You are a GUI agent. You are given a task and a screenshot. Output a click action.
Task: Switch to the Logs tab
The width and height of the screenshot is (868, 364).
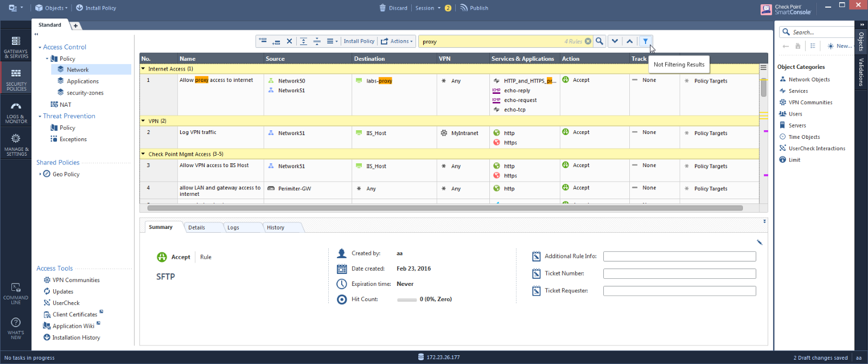click(233, 228)
